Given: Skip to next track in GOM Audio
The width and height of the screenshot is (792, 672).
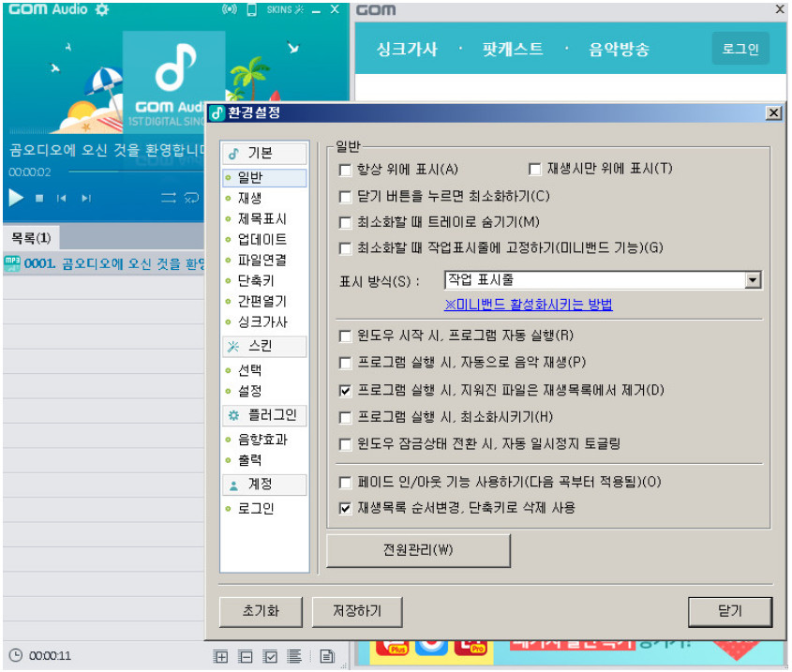Looking at the screenshot, I should pos(86,198).
